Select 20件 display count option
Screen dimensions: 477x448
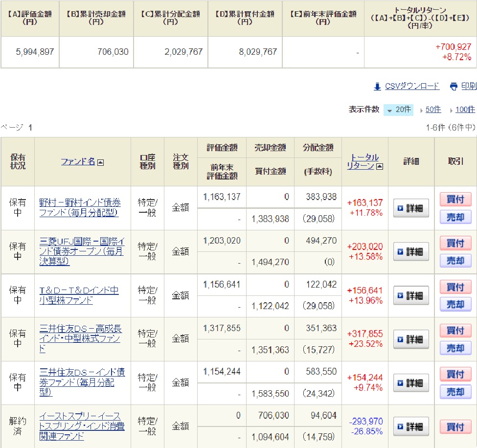pyautogui.click(x=398, y=110)
